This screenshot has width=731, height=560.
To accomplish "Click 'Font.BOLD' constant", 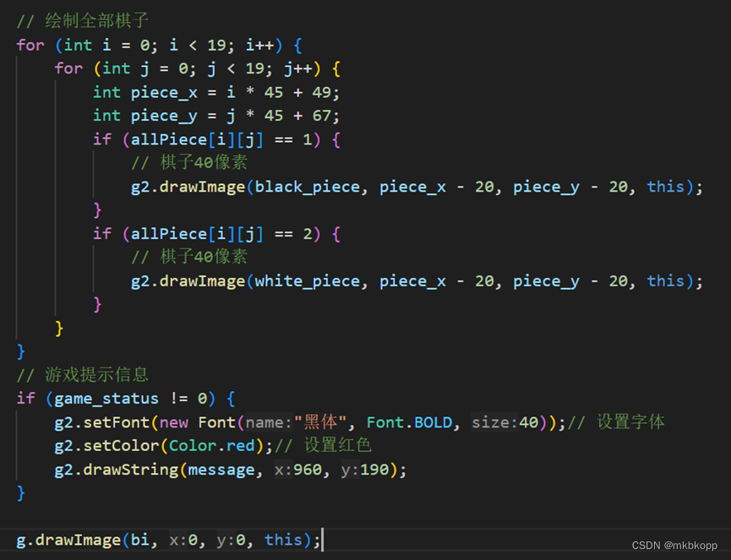I will [x=409, y=422].
